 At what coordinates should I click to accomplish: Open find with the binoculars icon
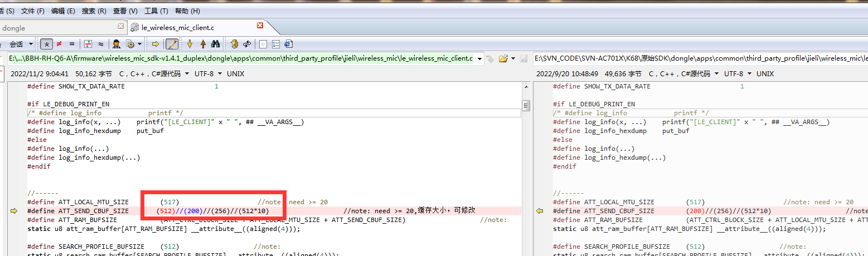(x=216, y=44)
